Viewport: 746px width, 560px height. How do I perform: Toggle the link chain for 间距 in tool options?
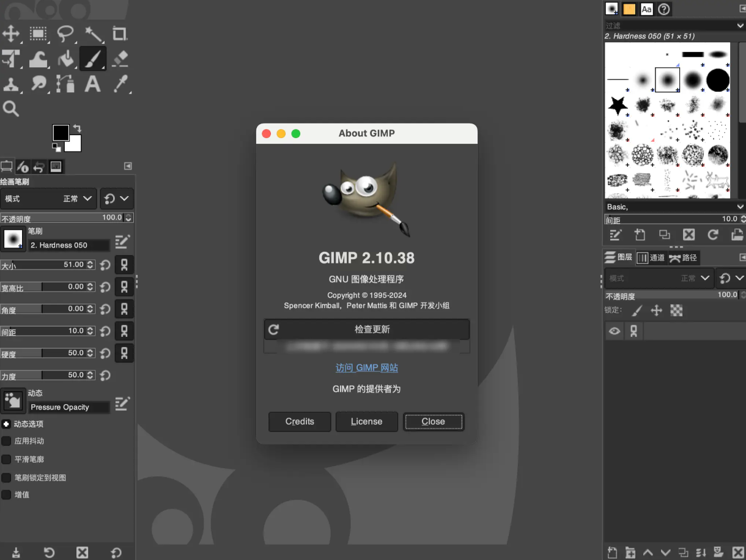click(x=124, y=331)
